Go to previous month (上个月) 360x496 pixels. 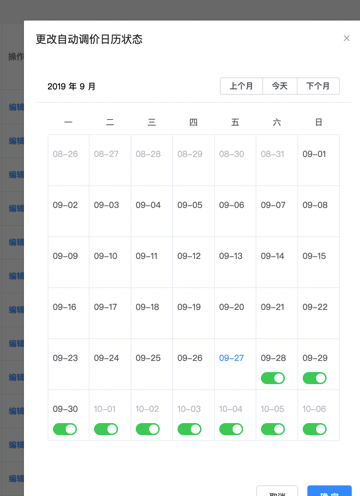[x=241, y=86]
